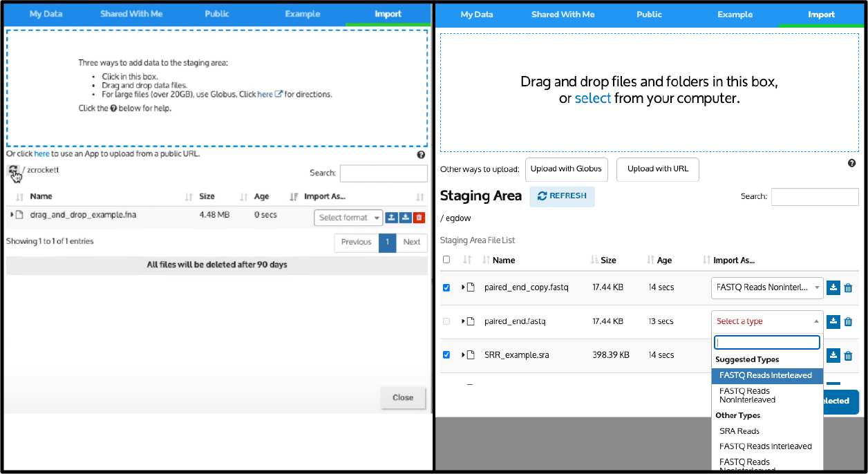The width and height of the screenshot is (868, 474).
Task: Click the help question mark icon on the right panel
Action: coord(852,163)
